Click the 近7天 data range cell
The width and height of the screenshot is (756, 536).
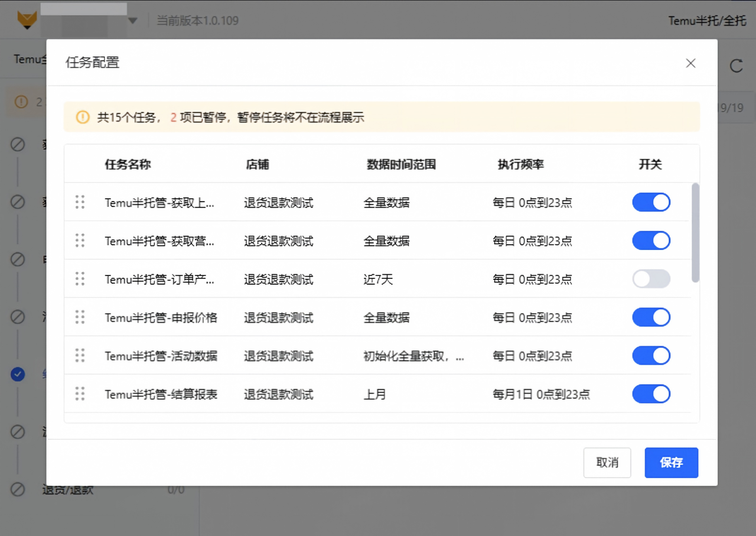coord(378,279)
